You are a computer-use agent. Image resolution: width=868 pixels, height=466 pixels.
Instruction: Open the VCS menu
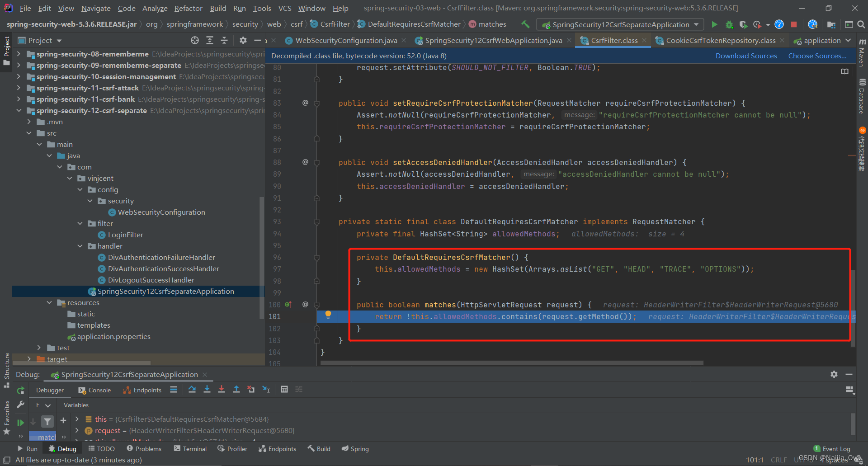(x=285, y=8)
